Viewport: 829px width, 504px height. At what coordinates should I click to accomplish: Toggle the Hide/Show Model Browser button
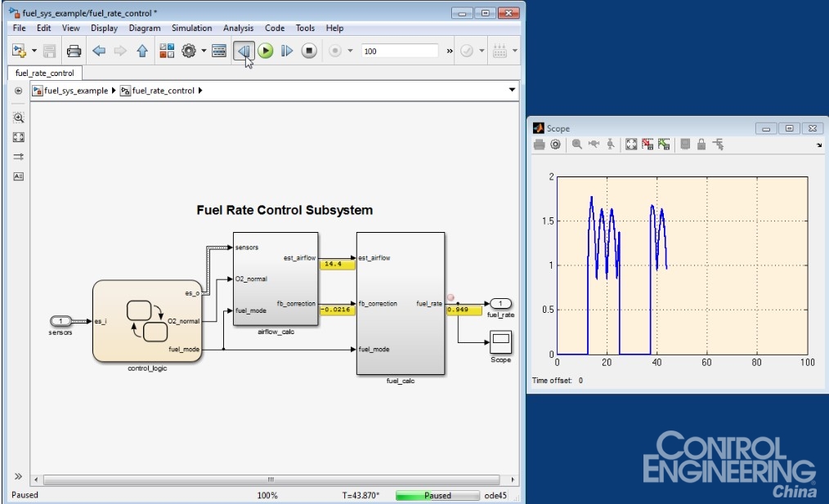[x=18, y=91]
